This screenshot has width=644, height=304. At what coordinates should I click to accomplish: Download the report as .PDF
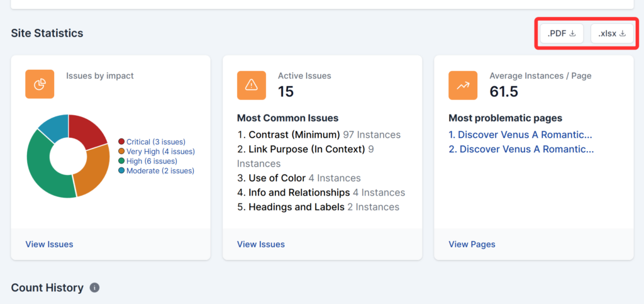[x=562, y=33]
